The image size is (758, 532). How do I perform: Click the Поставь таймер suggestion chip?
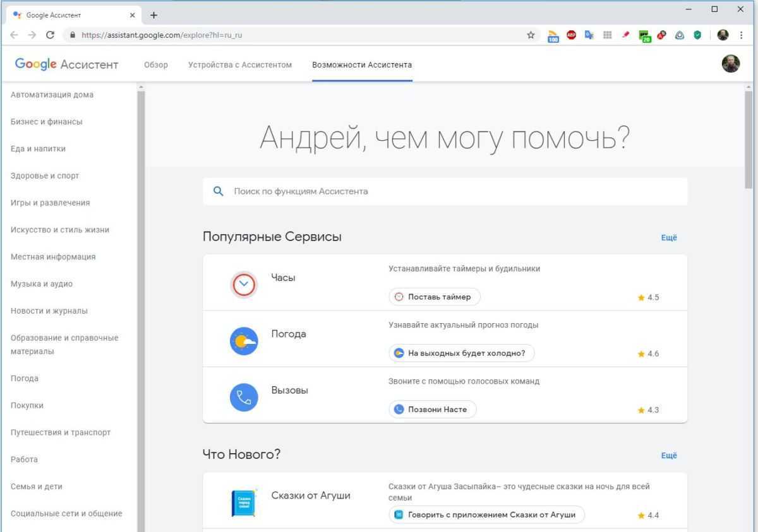(x=434, y=297)
